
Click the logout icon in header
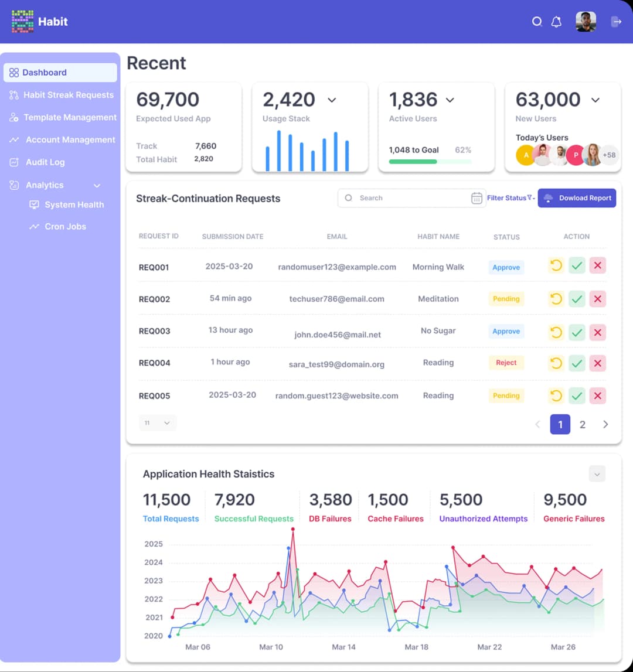[616, 22]
